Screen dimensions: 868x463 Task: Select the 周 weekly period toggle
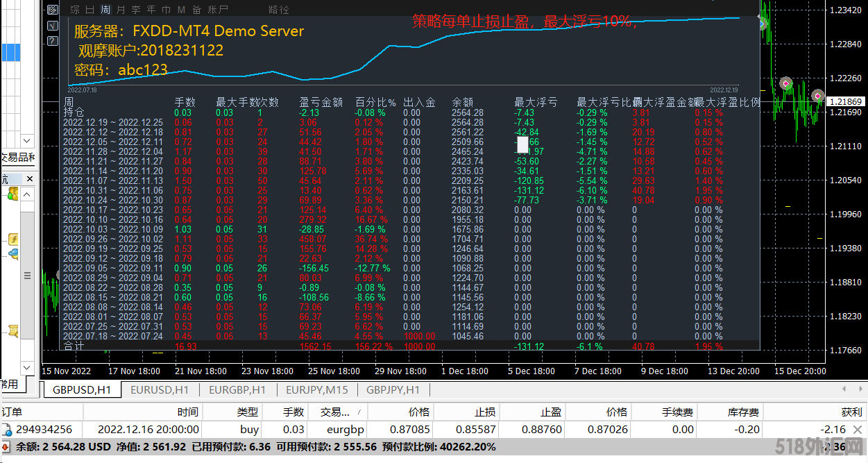[x=105, y=10]
